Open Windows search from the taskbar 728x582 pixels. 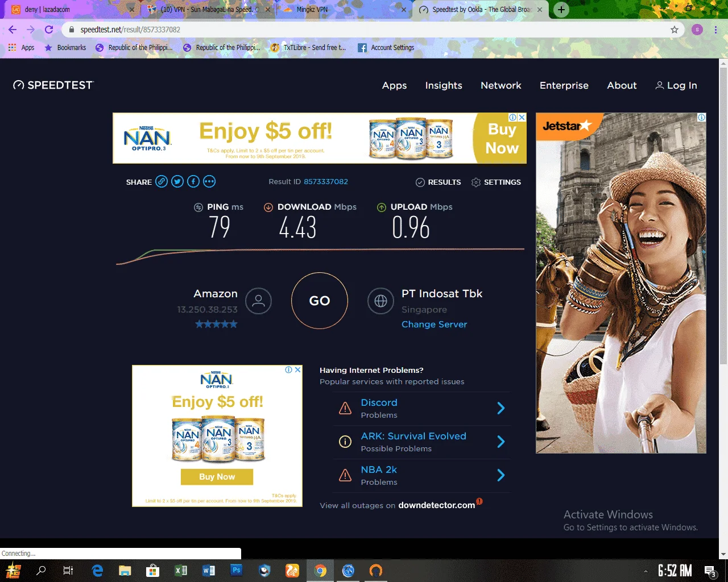41,571
